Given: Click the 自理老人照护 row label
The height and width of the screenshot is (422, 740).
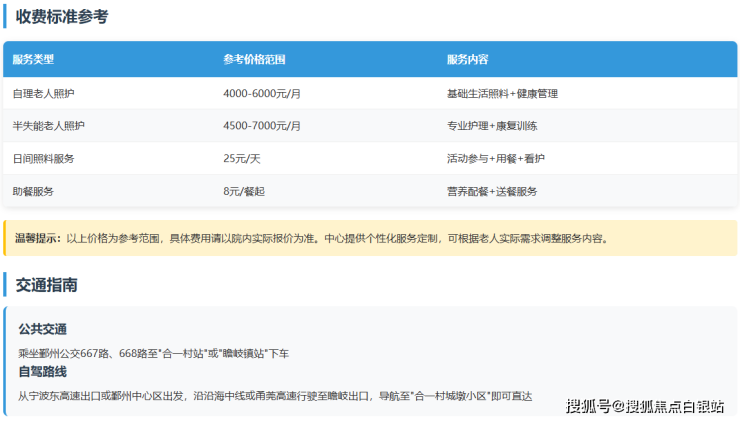Looking at the screenshot, I should click(43, 93).
